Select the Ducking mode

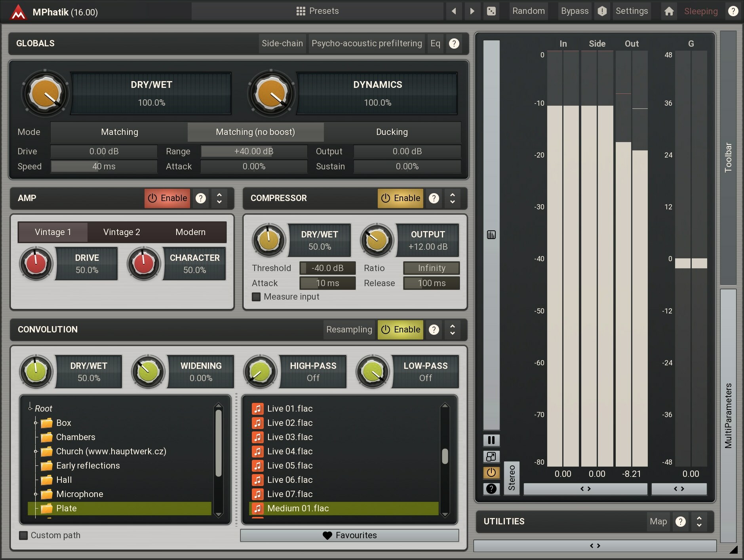tap(392, 132)
